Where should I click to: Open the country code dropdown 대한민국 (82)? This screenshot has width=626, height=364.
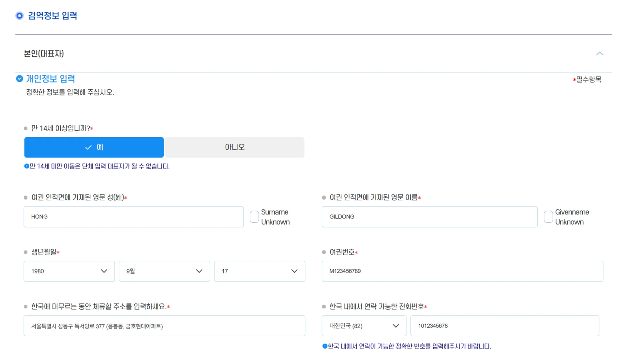pos(364,326)
